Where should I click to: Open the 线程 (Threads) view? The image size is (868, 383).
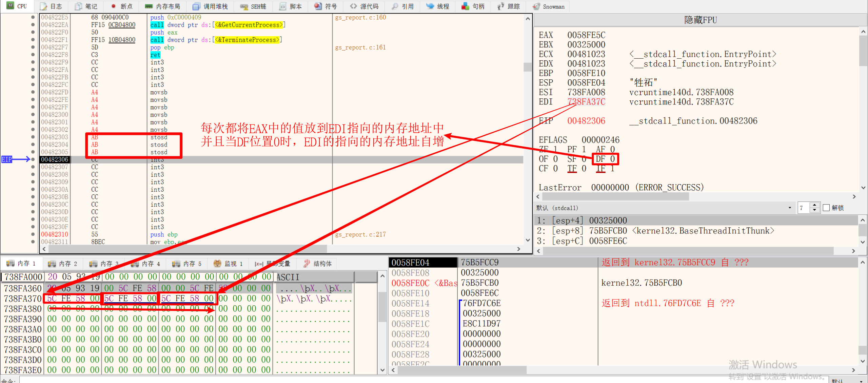tap(437, 6)
